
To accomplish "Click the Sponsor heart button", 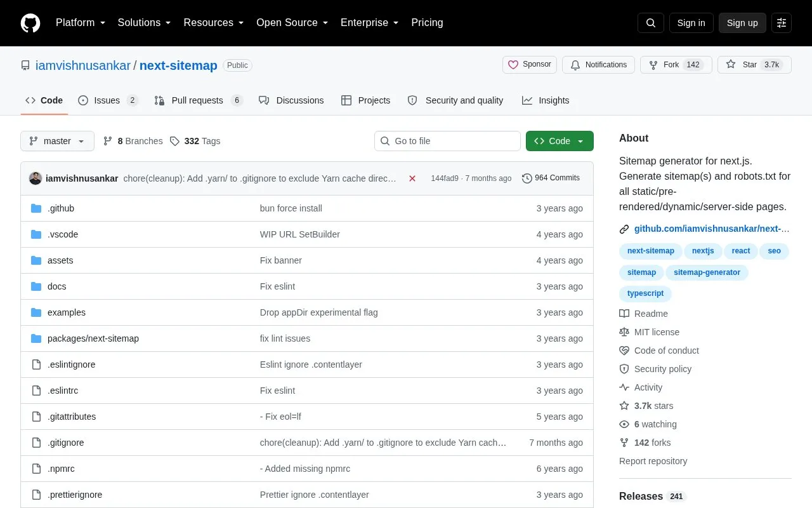I will click(x=530, y=65).
